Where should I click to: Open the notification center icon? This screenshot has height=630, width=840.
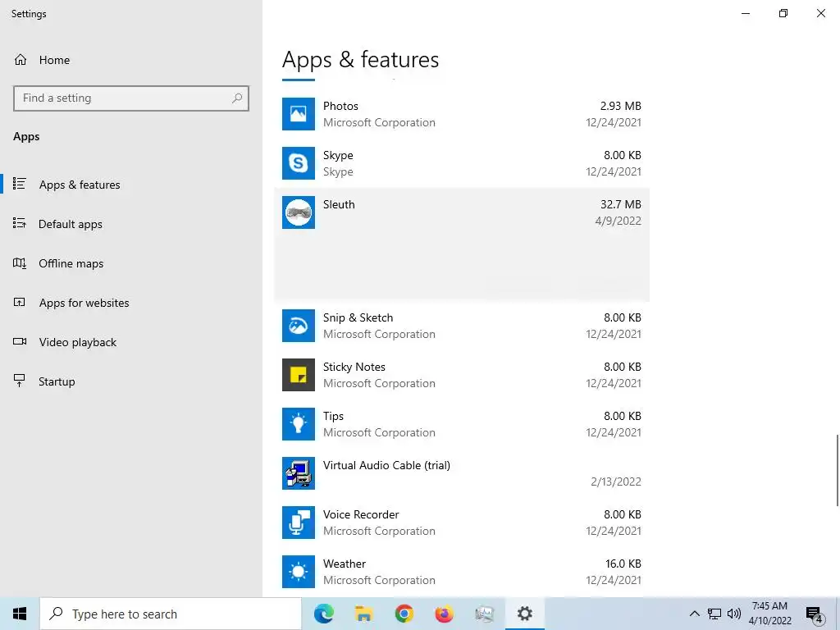815,614
